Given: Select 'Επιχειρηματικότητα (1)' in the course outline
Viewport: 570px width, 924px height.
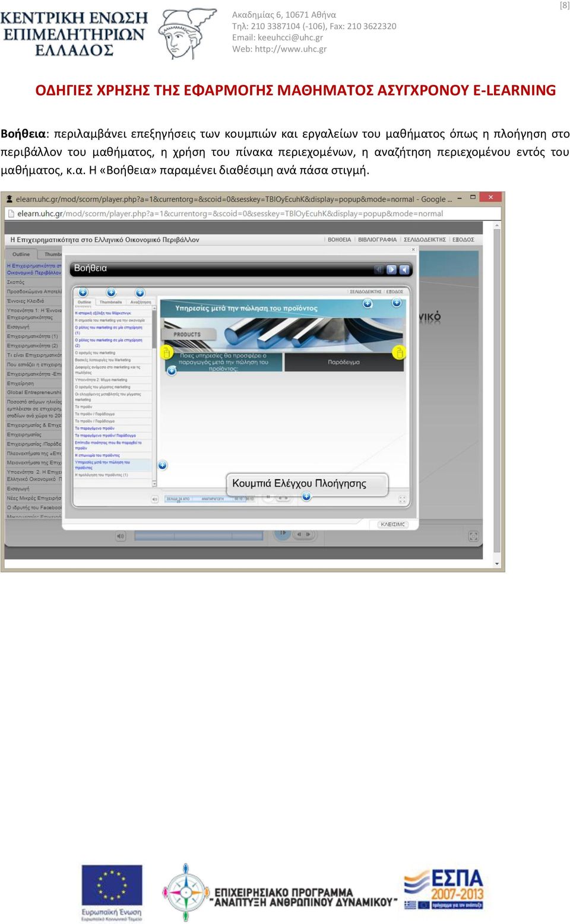Looking at the screenshot, I should pyautogui.click(x=33, y=336).
